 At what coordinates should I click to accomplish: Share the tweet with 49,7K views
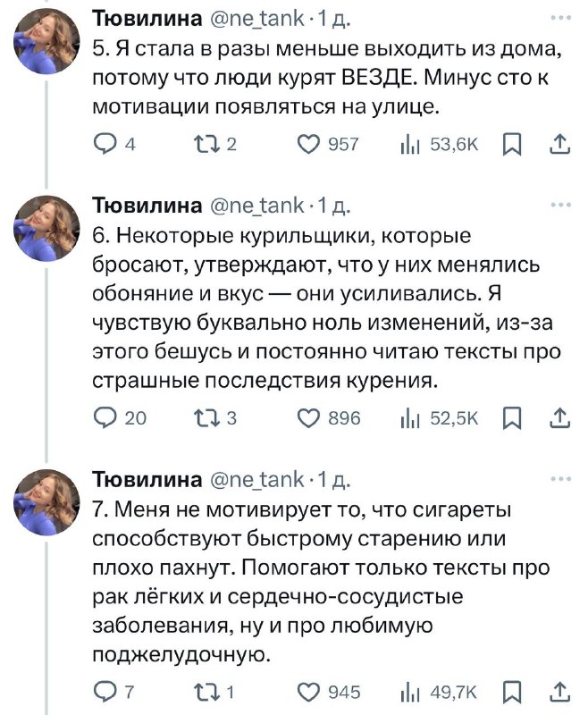coord(559,691)
